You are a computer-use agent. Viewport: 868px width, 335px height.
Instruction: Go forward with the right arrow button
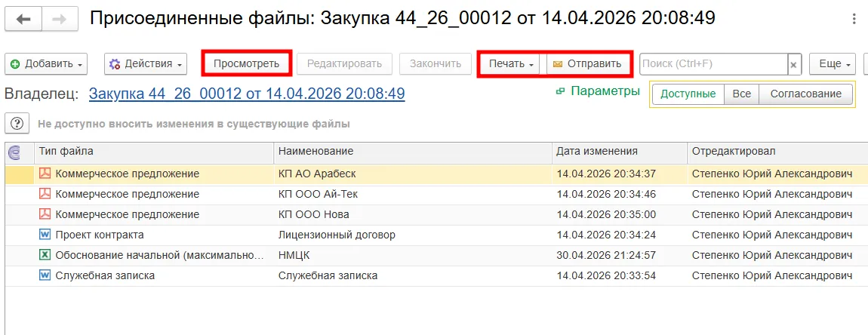pyautogui.click(x=59, y=20)
